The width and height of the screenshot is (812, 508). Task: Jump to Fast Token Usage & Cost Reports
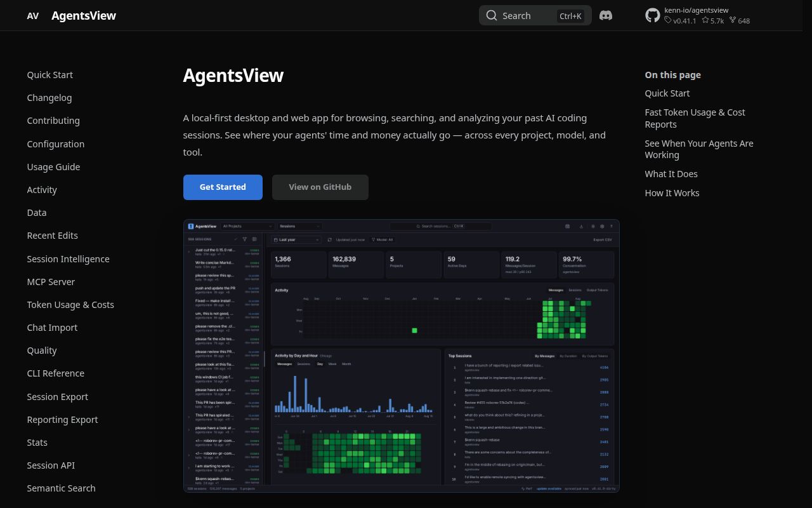click(695, 118)
